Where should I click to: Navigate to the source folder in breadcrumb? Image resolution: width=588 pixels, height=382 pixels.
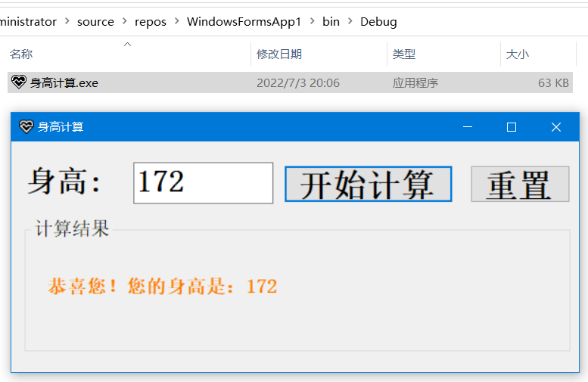pos(95,22)
